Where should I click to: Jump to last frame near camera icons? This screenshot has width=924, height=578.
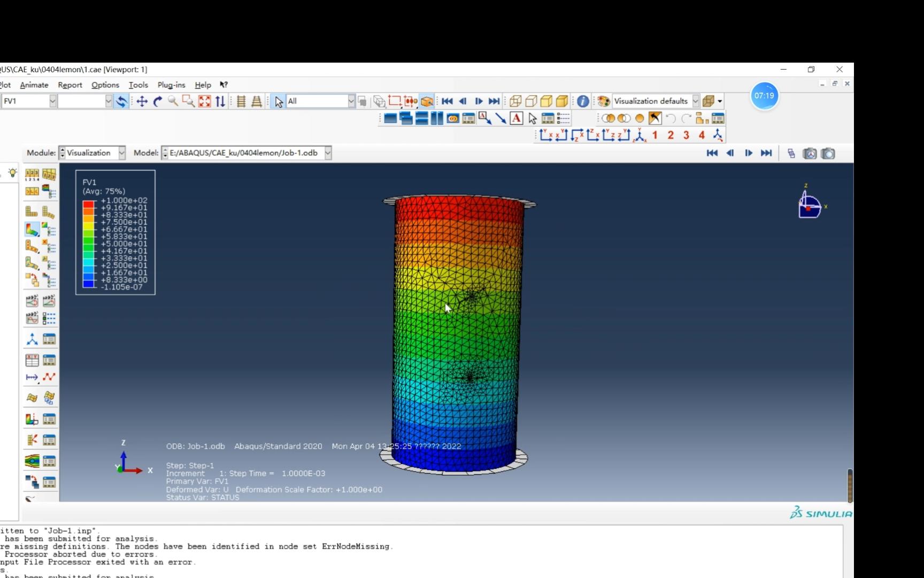tap(766, 153)
